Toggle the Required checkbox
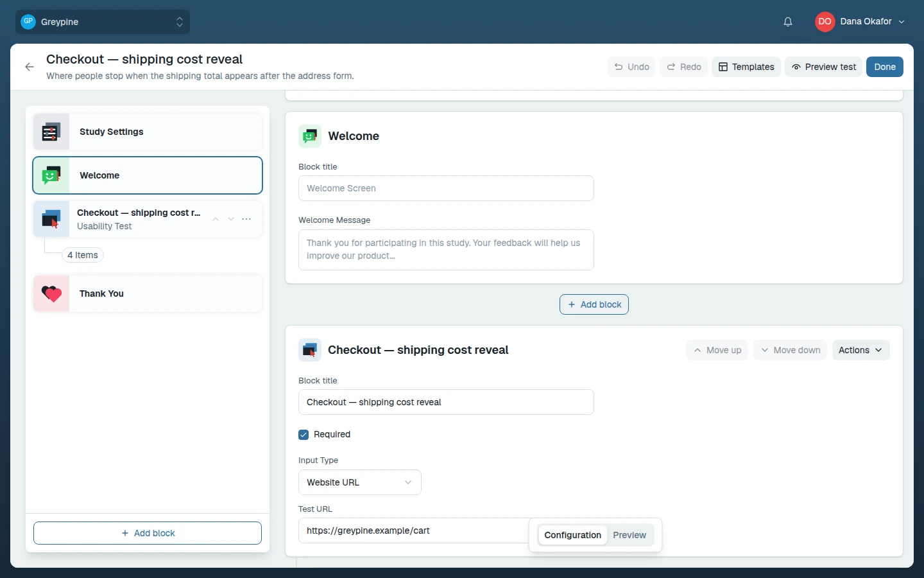Screen dimensions: 924x578 (x=304, y=435)
